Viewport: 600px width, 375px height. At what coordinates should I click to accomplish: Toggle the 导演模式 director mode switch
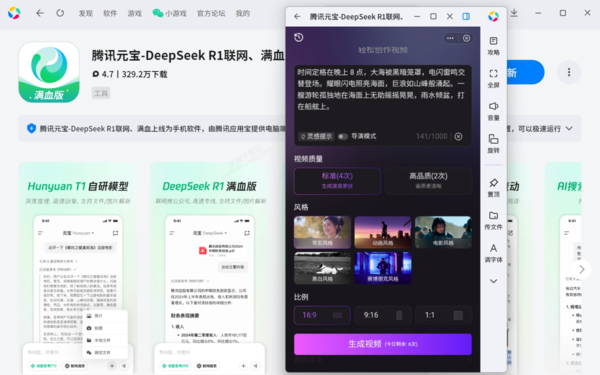[343, 136]
